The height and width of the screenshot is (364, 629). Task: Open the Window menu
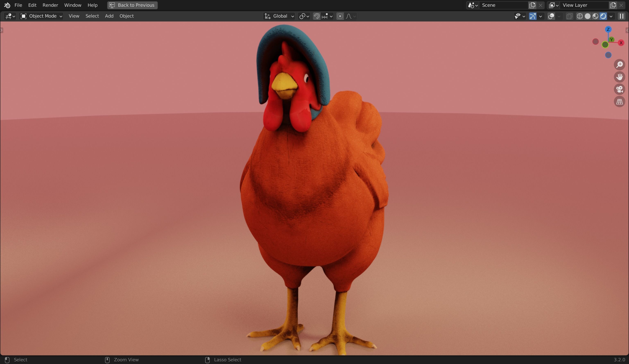tap(73, 5)
